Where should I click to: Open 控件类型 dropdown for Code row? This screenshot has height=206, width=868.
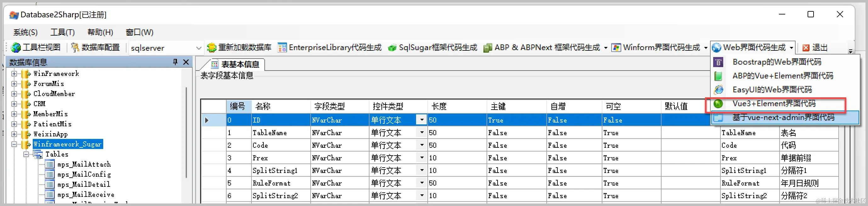pos(421,145)
